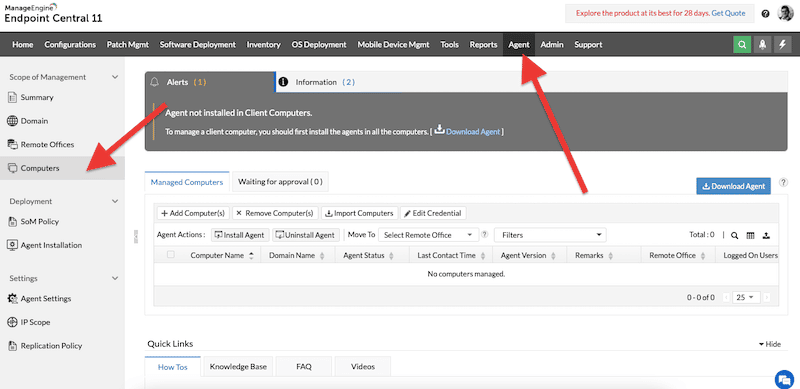Sort by Remote Office column arrows
This screenshot has height=389, width=800.
(x=703, y=255)
